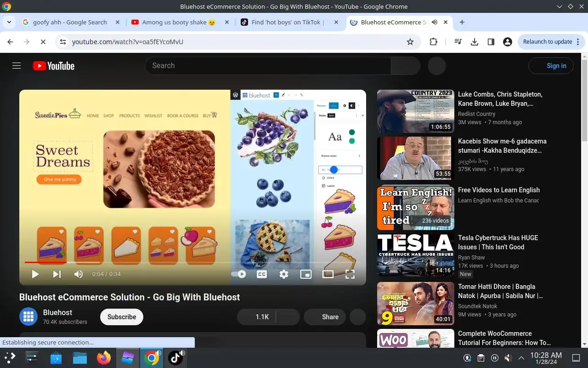Screen dimensions: 588x368
Task: Like the video showing 1.1K
Action: [256, 317]
